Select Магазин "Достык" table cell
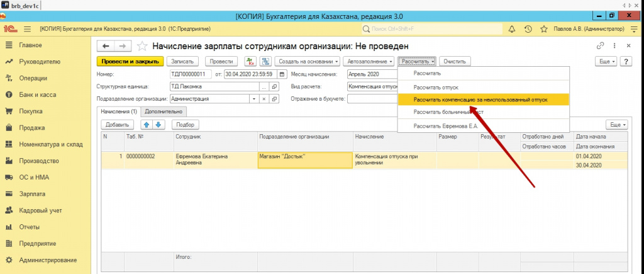 [305, 161]
